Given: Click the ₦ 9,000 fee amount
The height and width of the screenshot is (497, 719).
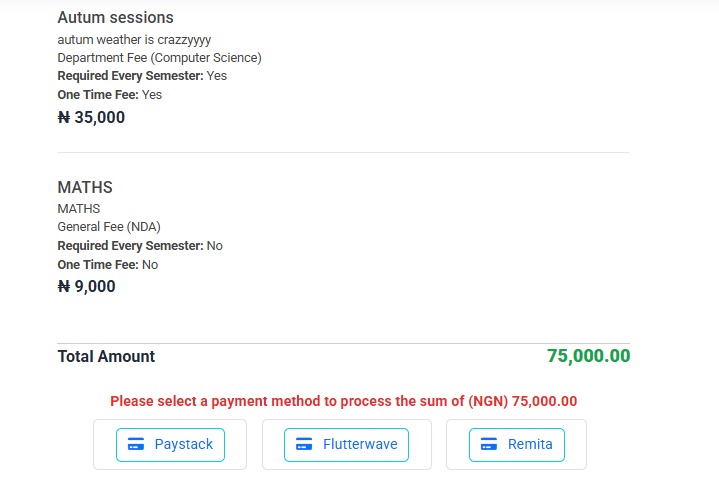Looking at the screenshot, I should click(87, 287).
